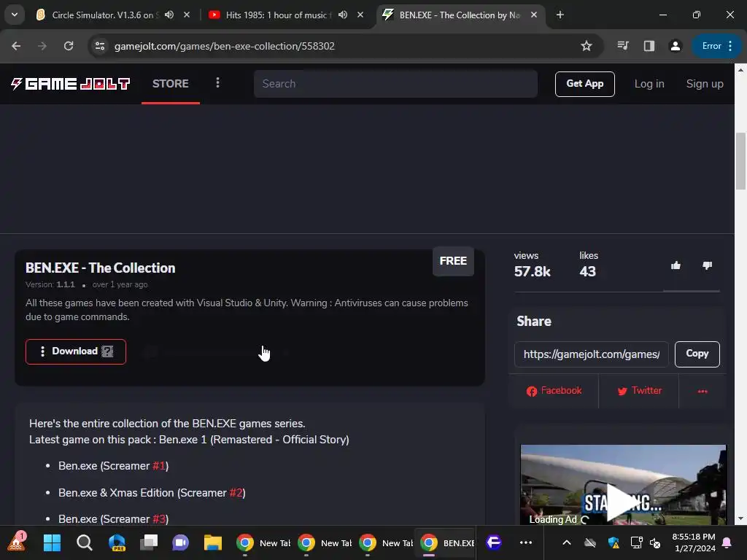This screenshot has width=747, height=560.
Task: Open a new browser tab
Action: click(560, 15)
